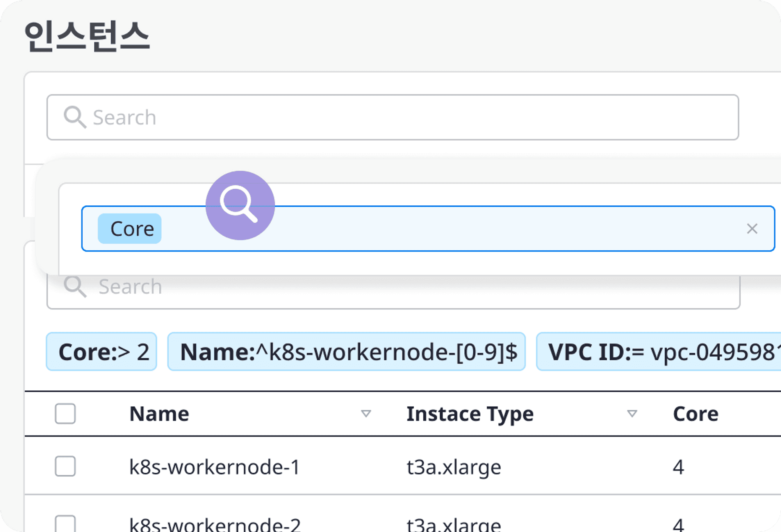The height and width of the screenshot is (532, 781).
Task: Click the Instace Type column header
Action: (470, 414)
